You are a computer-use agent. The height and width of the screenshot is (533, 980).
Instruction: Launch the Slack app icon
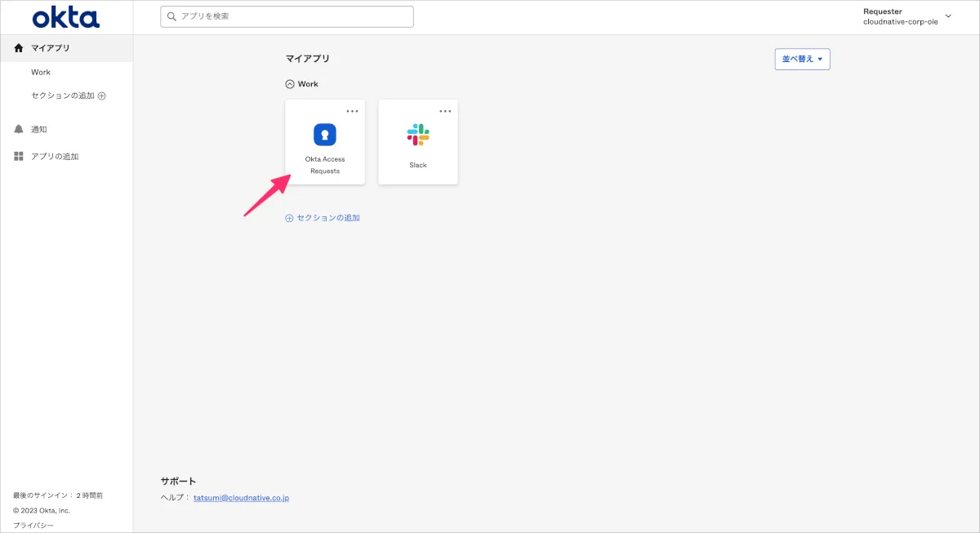click(x=418, y=135)
